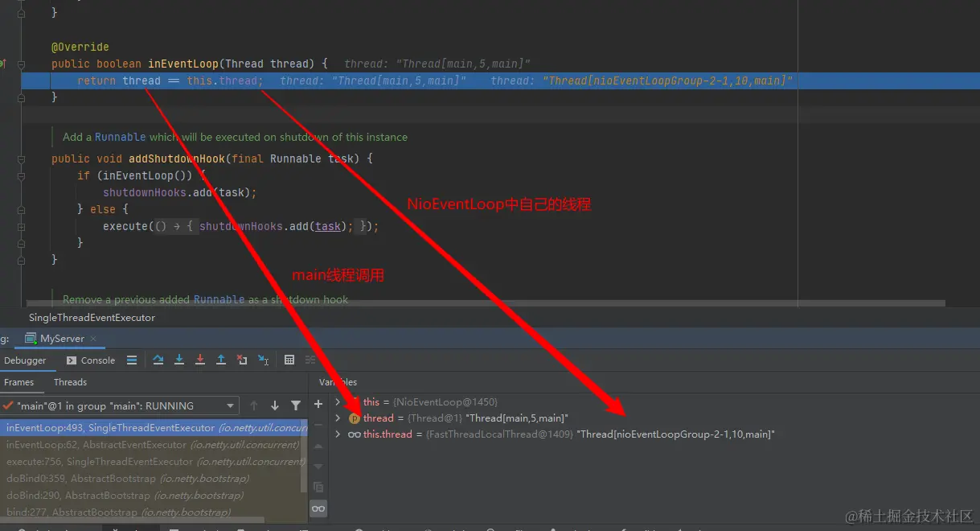Click the Step Over debugger icon
Viewport: 980px width, 531px height.
[158, 360]
